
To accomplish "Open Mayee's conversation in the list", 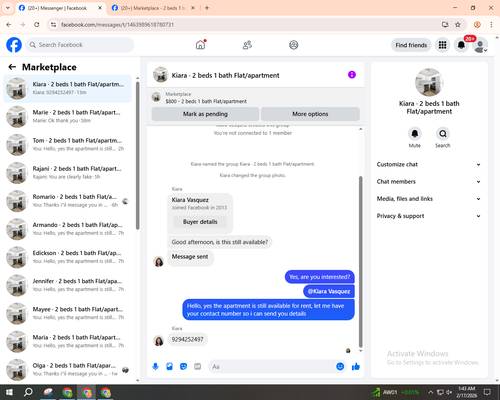I will click(67, 313).
